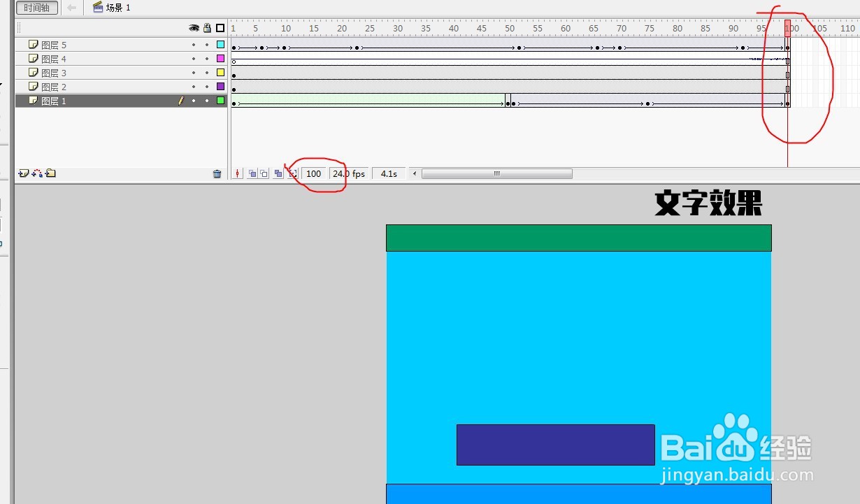
Task: Hide 图层 4 using its visibility dot
Action: tap(194, 59)
